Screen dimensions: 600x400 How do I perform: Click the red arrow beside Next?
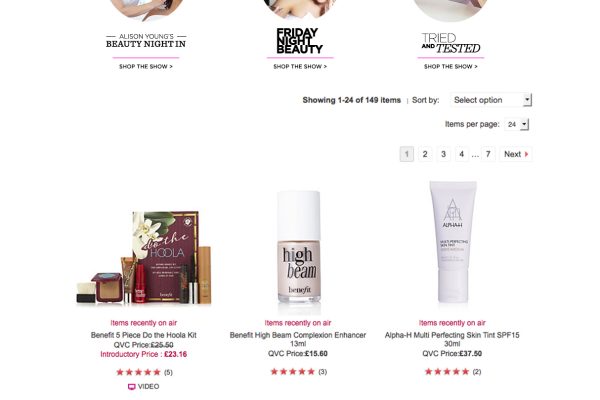527,154
